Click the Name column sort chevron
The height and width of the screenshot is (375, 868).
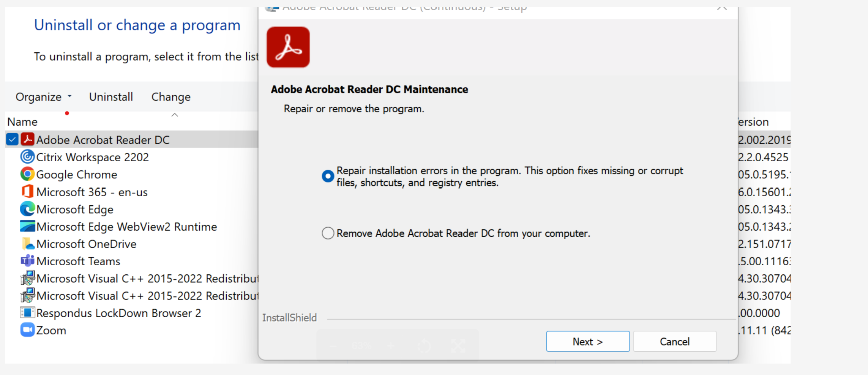[x=174, y=115]
